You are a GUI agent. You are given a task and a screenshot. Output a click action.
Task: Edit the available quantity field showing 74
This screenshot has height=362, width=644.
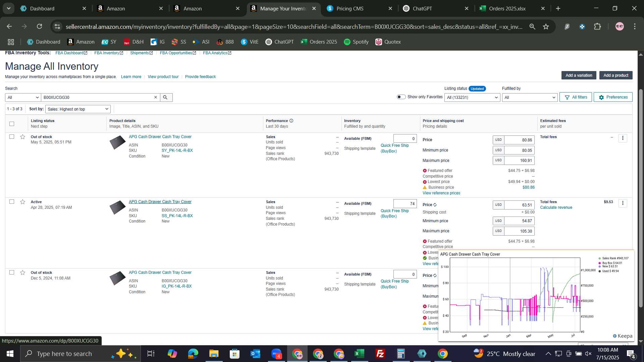click(x=405, y=203)
